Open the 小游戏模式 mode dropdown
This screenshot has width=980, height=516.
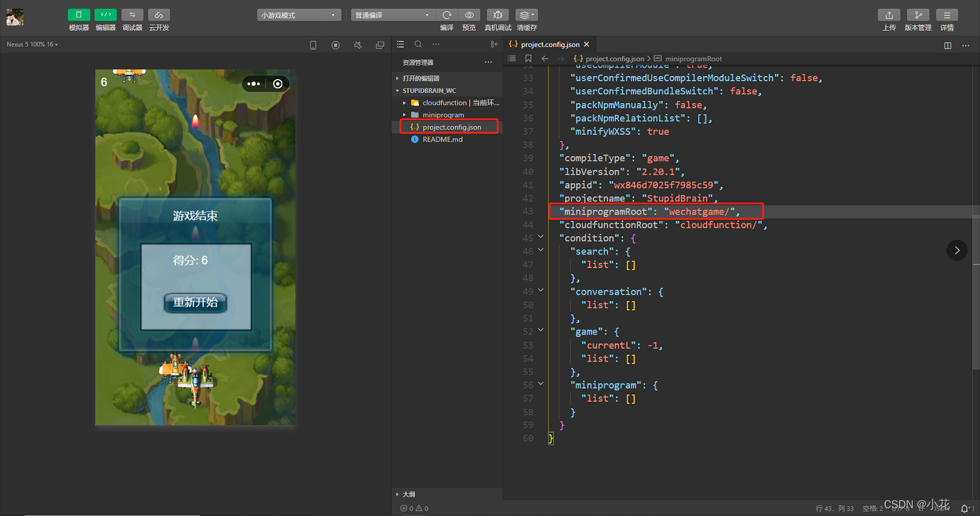[x=299, y=15]
